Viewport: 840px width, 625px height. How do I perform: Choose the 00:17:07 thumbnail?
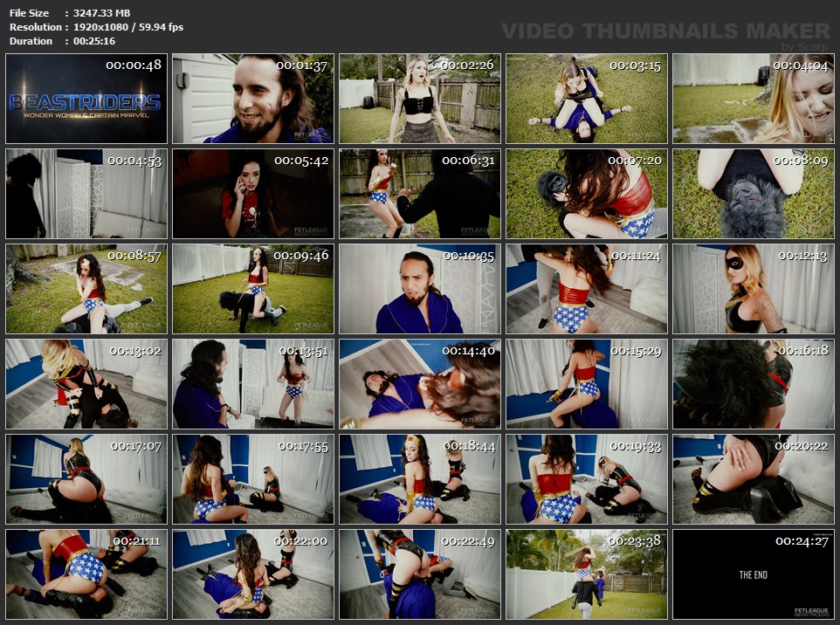click(86, 479)
